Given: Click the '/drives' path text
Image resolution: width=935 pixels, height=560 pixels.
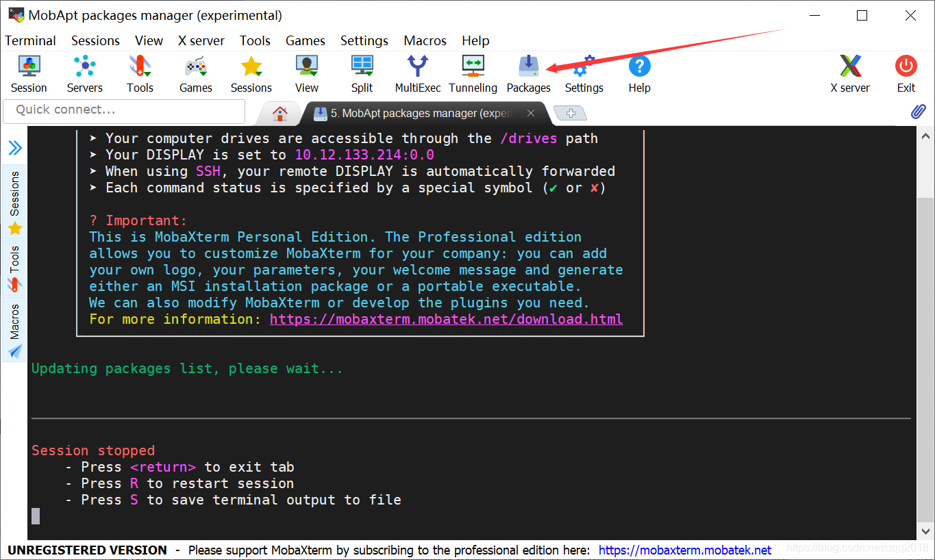Looking at the screenshot, I should pos(529,138).
